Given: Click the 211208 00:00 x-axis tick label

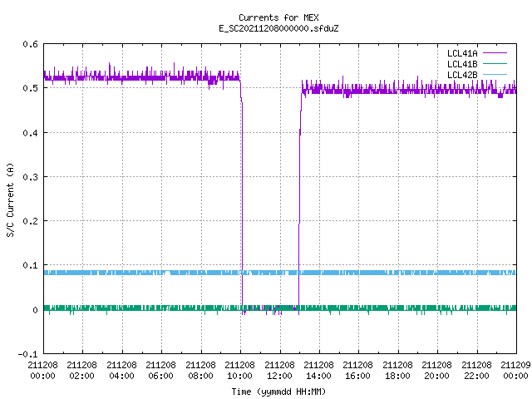Looking at the screenshot, I should click(x=42, y=371).
